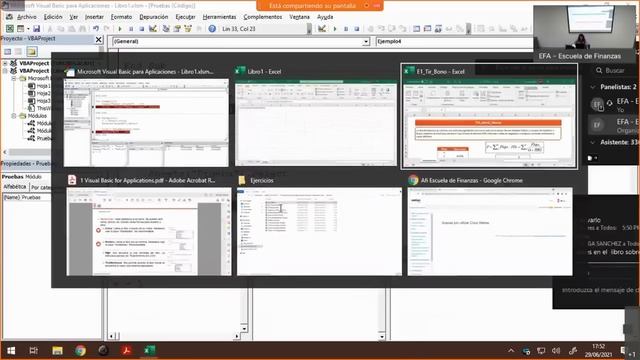
Task: Close the Proyecto - VBAProject panel
Action: (x=98, y=39)
